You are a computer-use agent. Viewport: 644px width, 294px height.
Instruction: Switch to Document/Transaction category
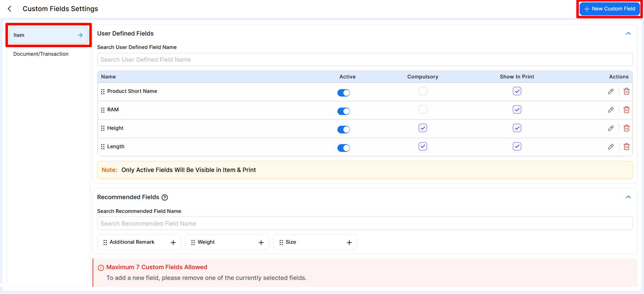[x=41, y=54]
